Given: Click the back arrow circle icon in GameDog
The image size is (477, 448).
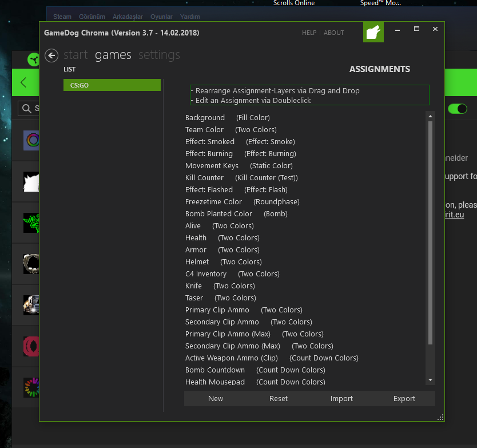Looking at the screenshot, I should point(51,55).
